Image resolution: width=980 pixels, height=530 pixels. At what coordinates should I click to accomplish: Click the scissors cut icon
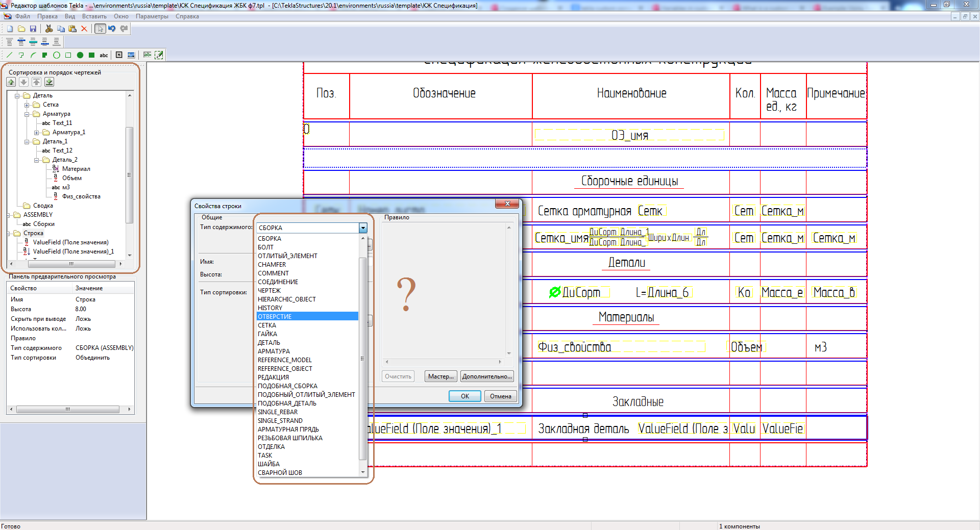(49, 29)
